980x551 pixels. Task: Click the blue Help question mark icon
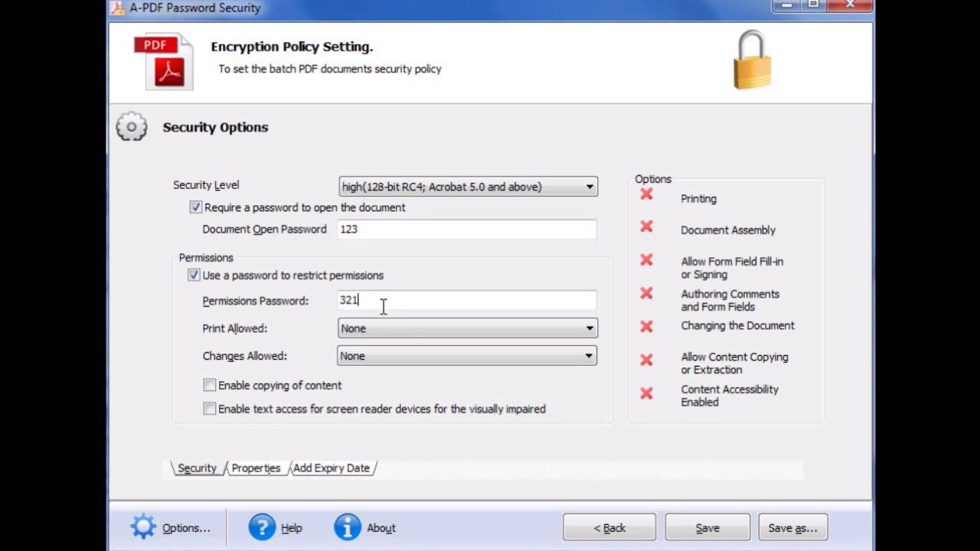(262, 527)
